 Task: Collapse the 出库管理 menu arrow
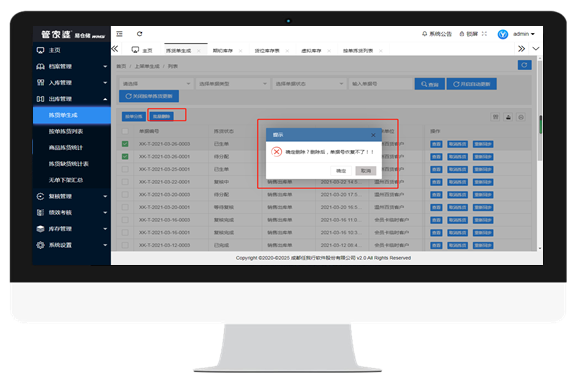[x=105, y=99]
